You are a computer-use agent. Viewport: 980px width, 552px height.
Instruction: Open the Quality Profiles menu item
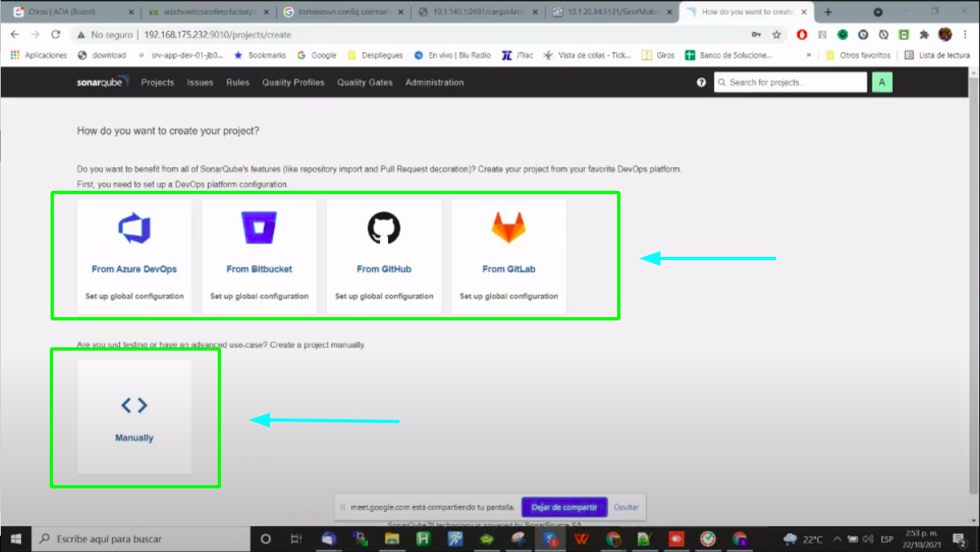click(293, 82)
